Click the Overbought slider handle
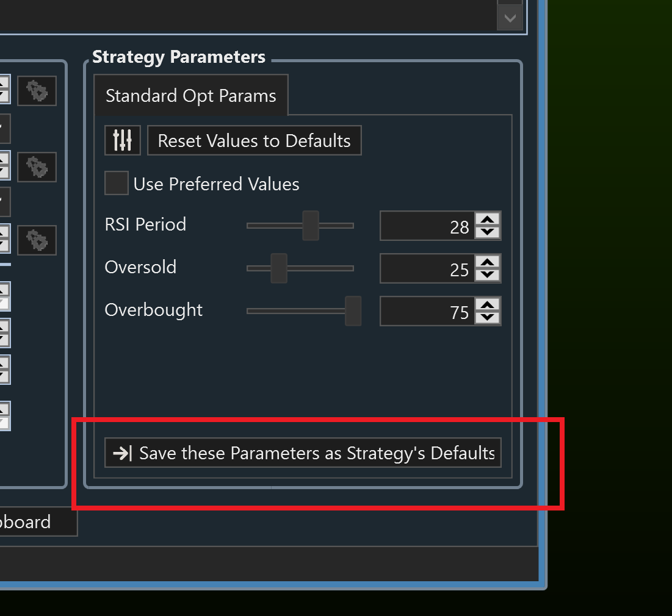 (x=353, y=310)
